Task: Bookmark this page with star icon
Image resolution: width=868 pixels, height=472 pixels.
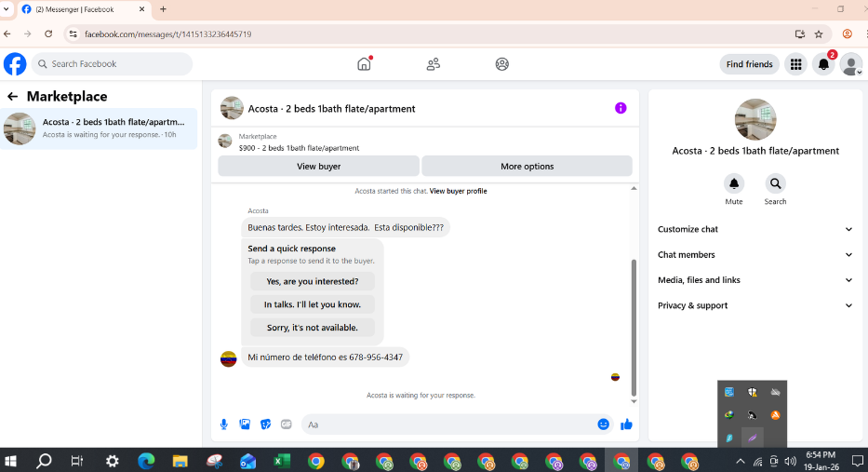Action: (x=819, y=34)
